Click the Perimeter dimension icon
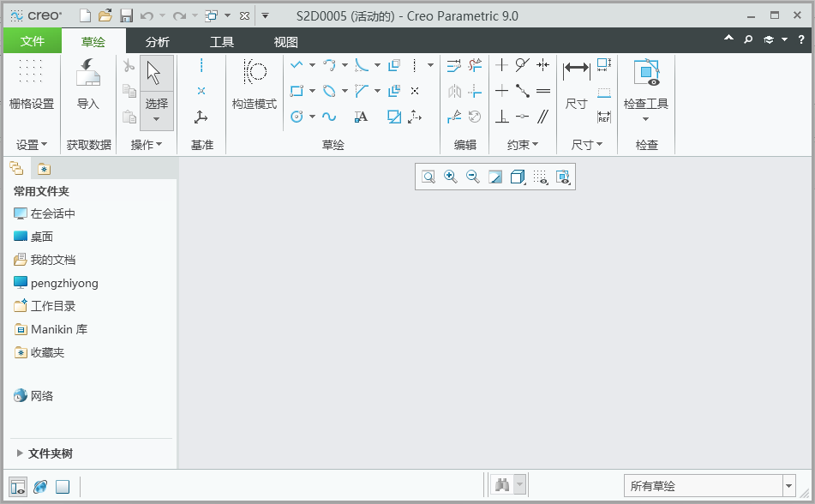 [604, 65]
